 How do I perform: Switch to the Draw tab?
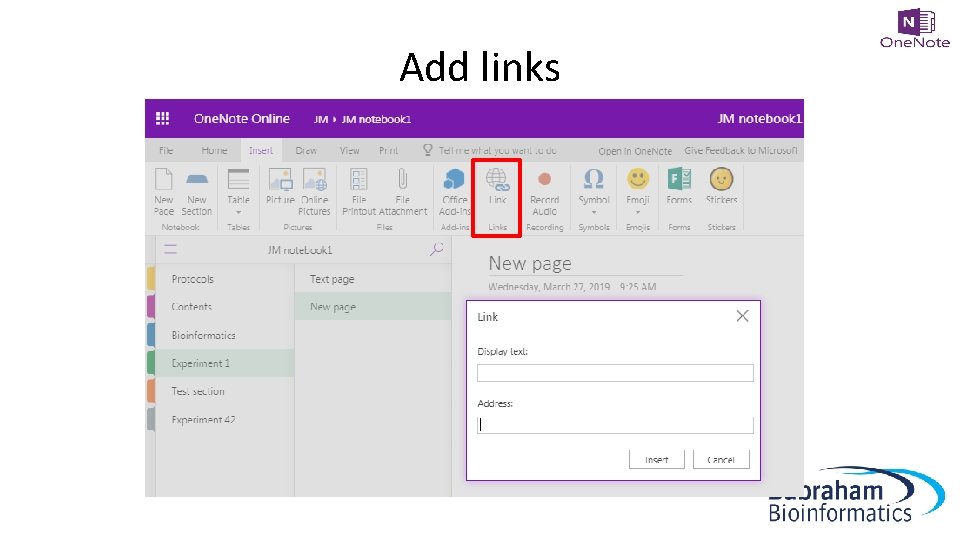306,151
